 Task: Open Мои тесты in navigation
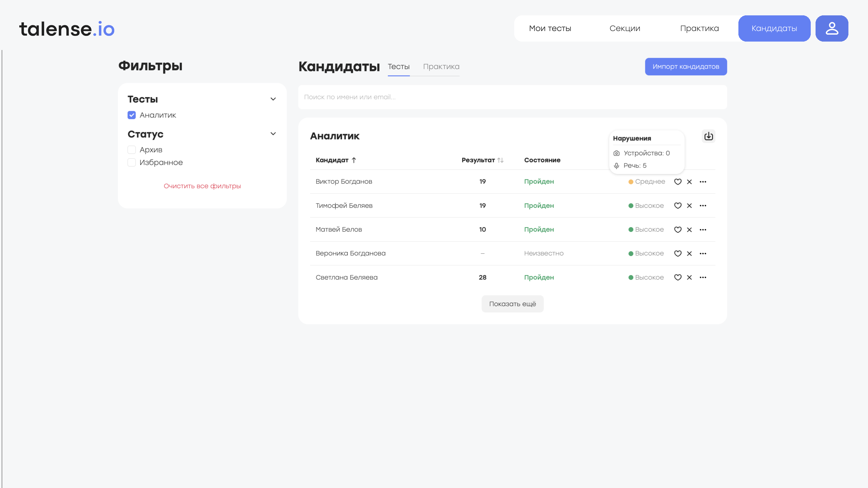coord(550,28)
